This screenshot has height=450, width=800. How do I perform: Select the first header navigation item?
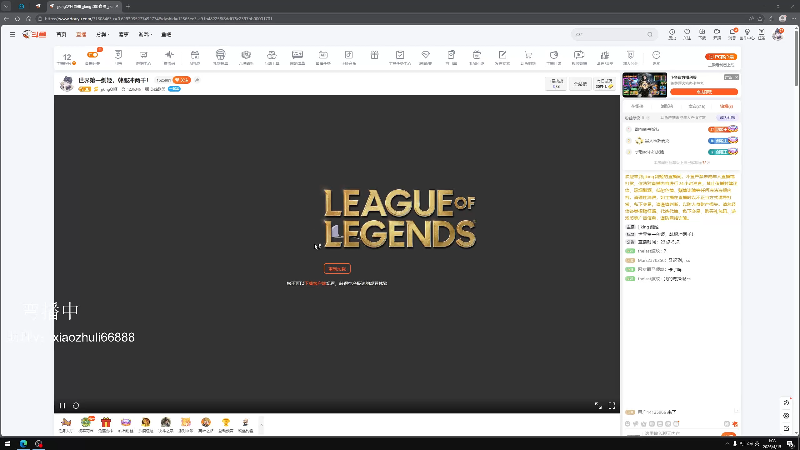[61, 34]
